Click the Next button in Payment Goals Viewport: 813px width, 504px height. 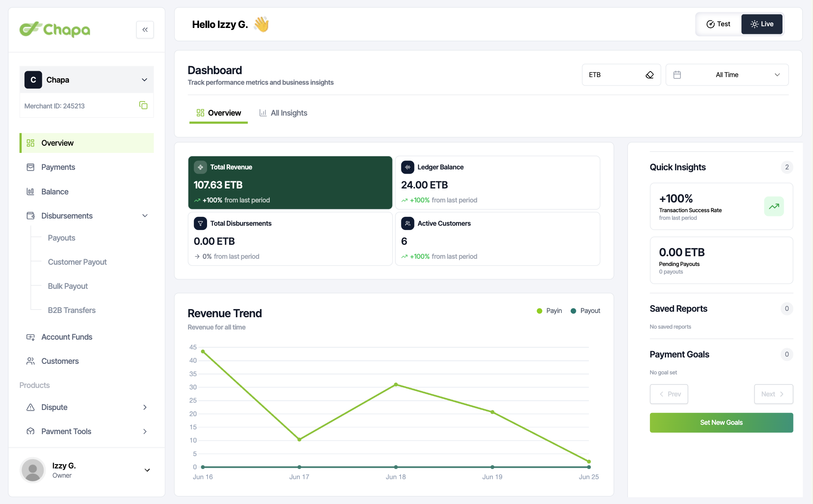click(773, 394)
